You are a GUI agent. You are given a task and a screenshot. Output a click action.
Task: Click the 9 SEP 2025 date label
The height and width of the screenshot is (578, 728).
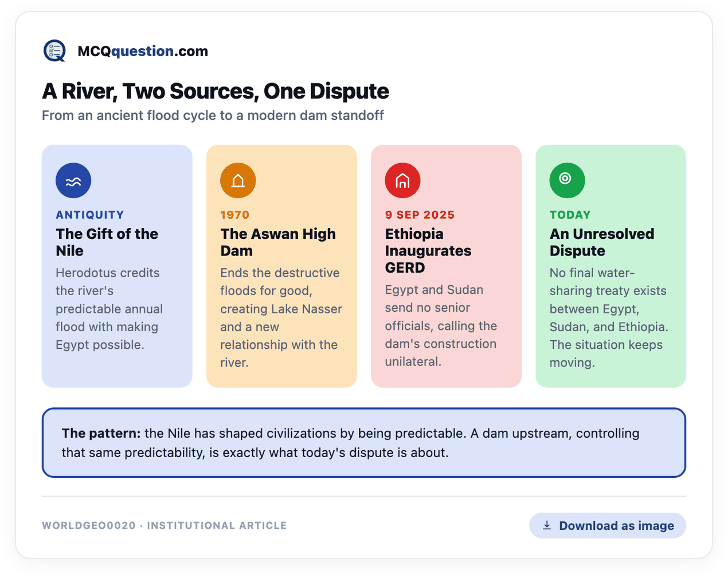(x=420, y=215)
